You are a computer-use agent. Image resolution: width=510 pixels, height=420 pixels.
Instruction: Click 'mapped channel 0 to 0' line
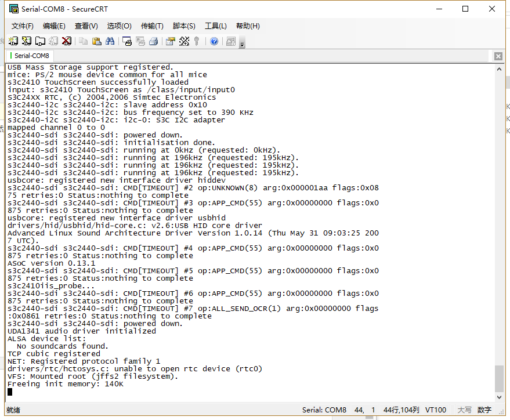56,128
